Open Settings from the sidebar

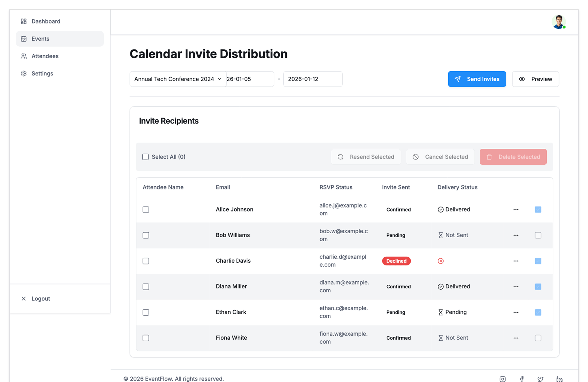[42, 74]
